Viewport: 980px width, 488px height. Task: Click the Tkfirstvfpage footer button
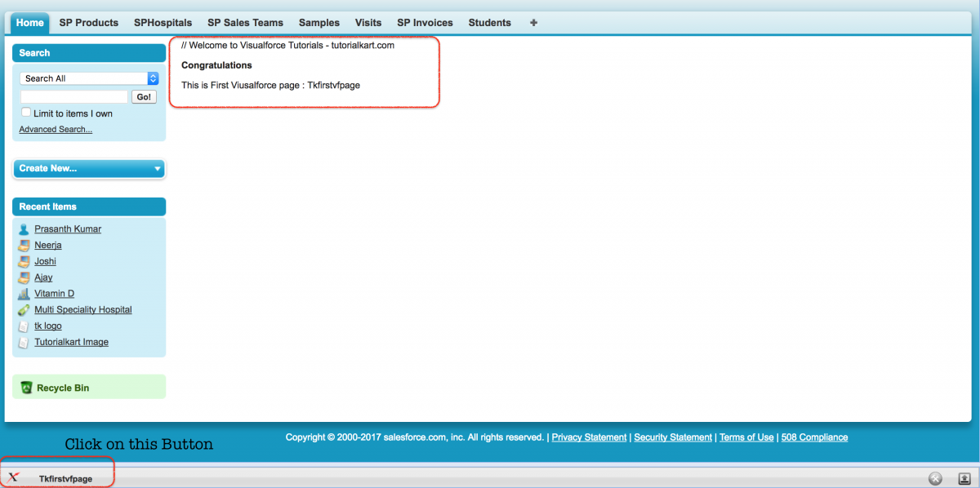pyautogui.click(x=65, y=479)
